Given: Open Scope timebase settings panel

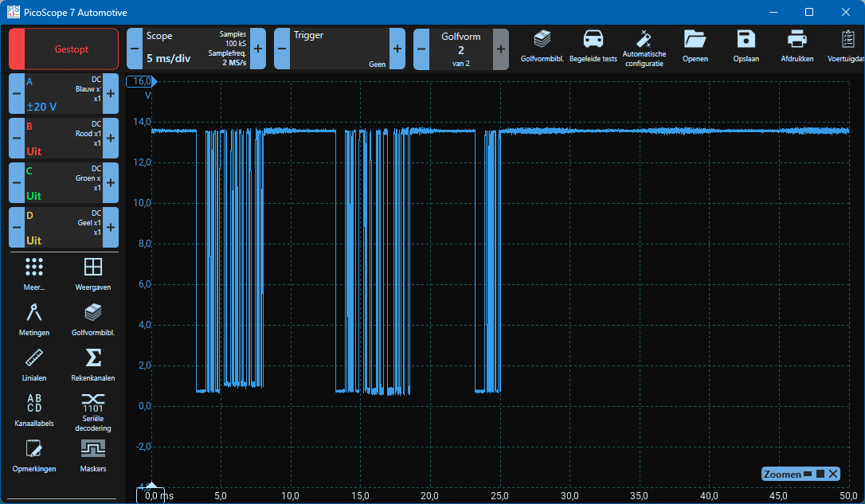Looking at the screenshot, I should pyautogui.click(x=196, y=49).
